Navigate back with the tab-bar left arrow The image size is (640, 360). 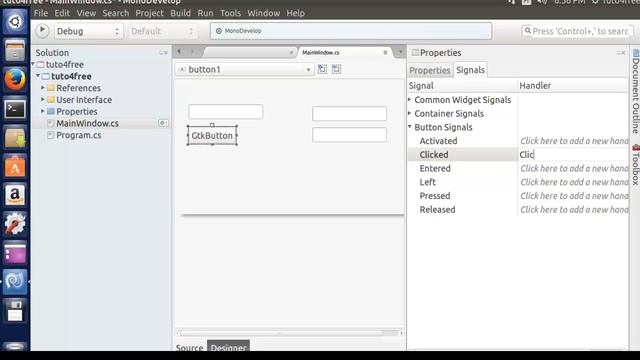(x=179, y=51)
